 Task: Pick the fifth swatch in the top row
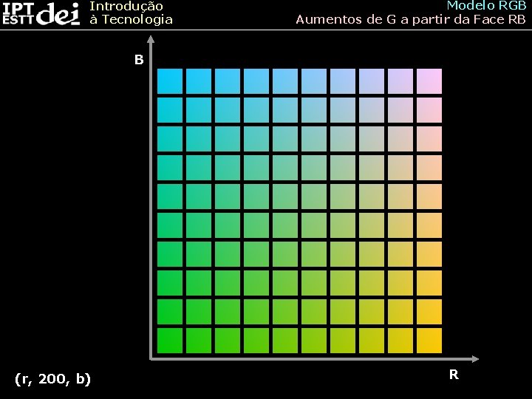point(285,81)
